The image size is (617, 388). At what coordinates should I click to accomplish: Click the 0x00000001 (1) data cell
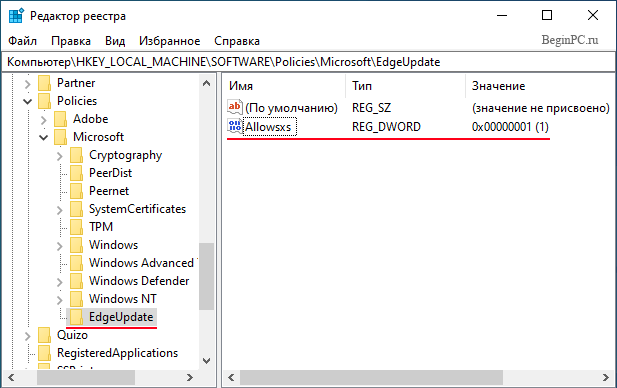tap(510, 127)
